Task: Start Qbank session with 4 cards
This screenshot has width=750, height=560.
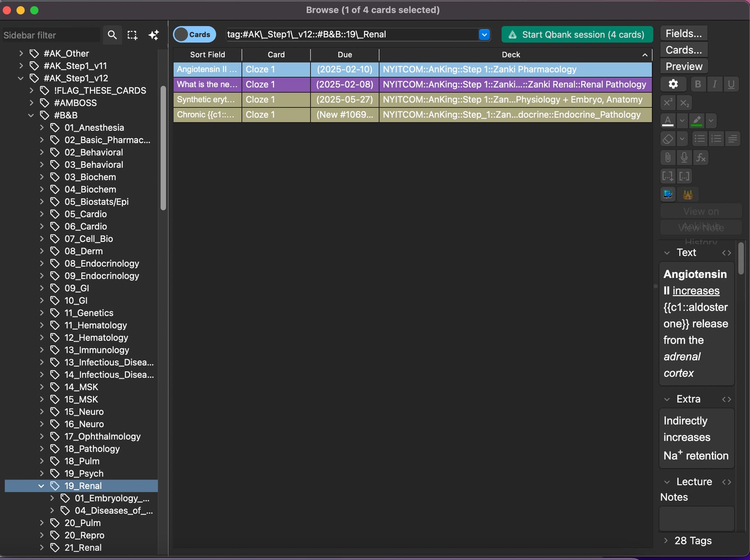Action: [577, 34]
